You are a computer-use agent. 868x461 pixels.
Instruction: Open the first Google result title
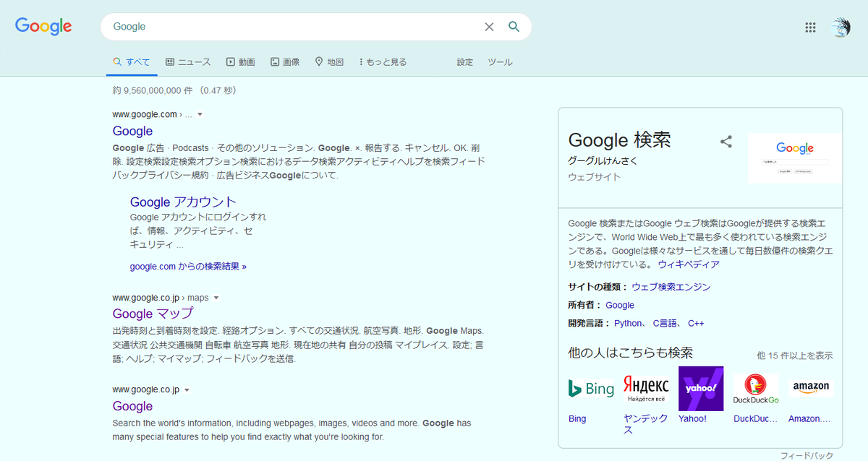(132, 131)
